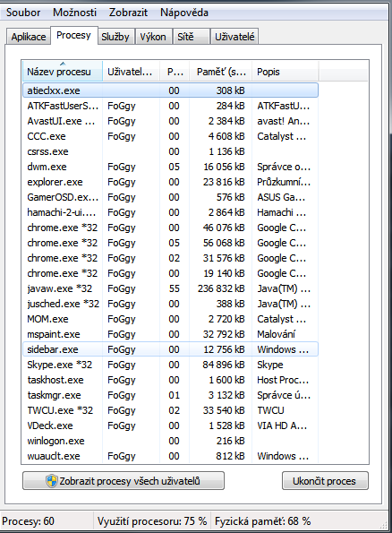Screen dimensions: 392x533
Task: Open the Sítě tab
Action: point(191,37)
